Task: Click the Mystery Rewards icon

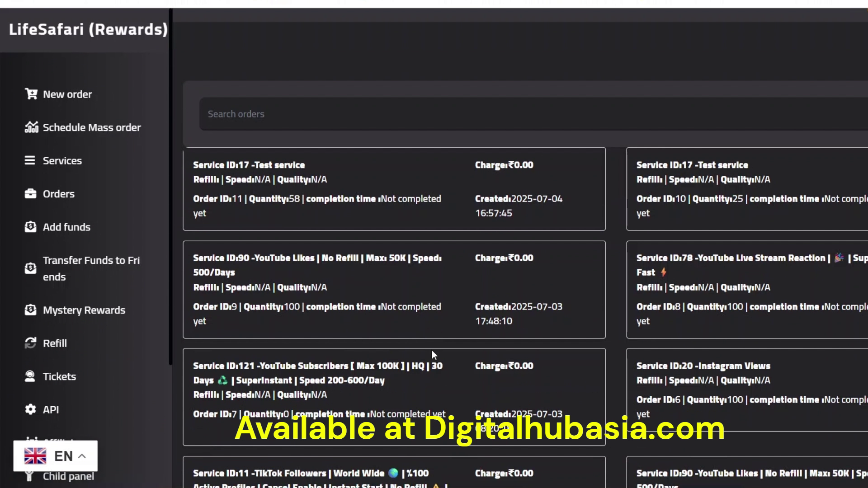Action: 30,310
